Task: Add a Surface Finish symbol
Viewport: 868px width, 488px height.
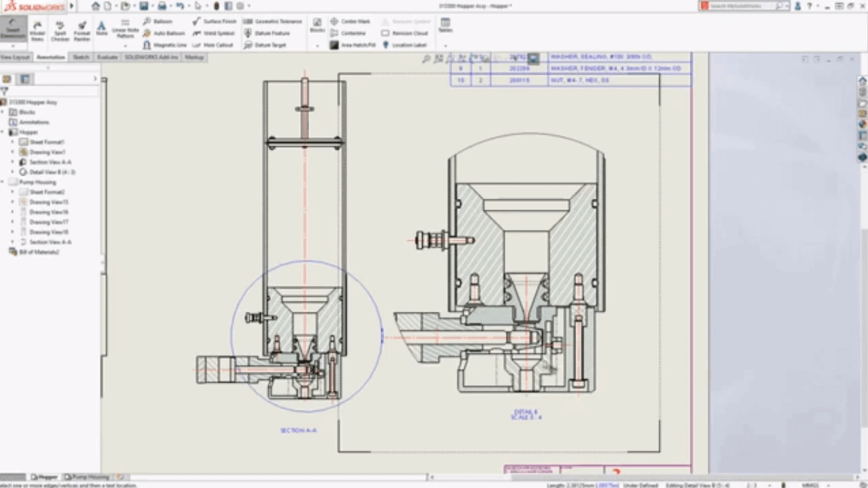Action: click(215, 21)
